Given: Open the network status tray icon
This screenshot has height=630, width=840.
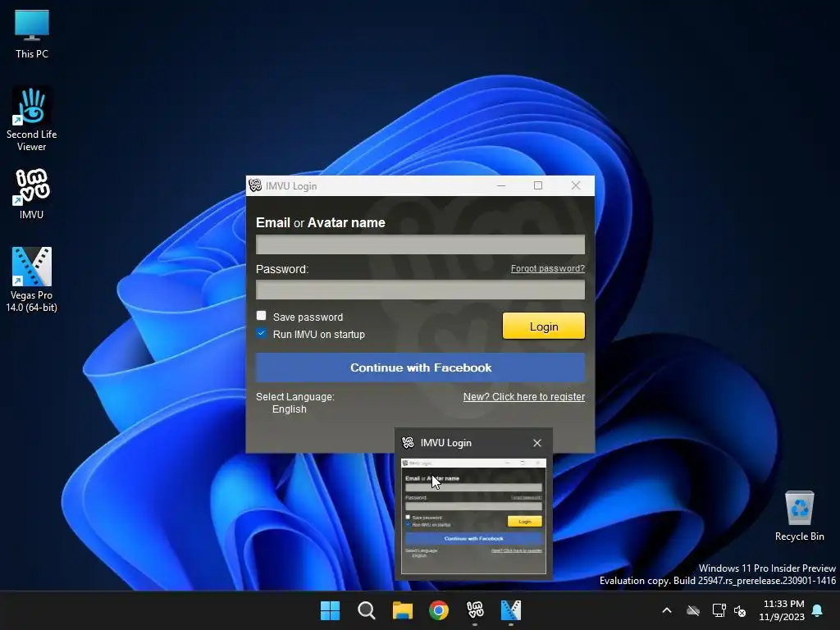Looking at the screenshot, I should [719, 610].
